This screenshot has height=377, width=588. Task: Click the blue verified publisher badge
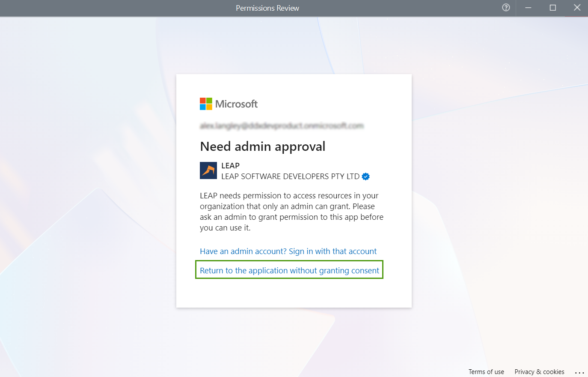[366, 177]
